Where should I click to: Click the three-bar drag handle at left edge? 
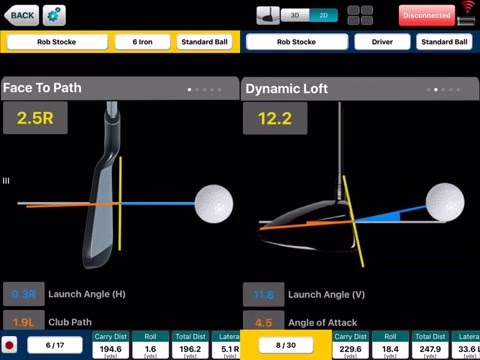tap(6, 181)
